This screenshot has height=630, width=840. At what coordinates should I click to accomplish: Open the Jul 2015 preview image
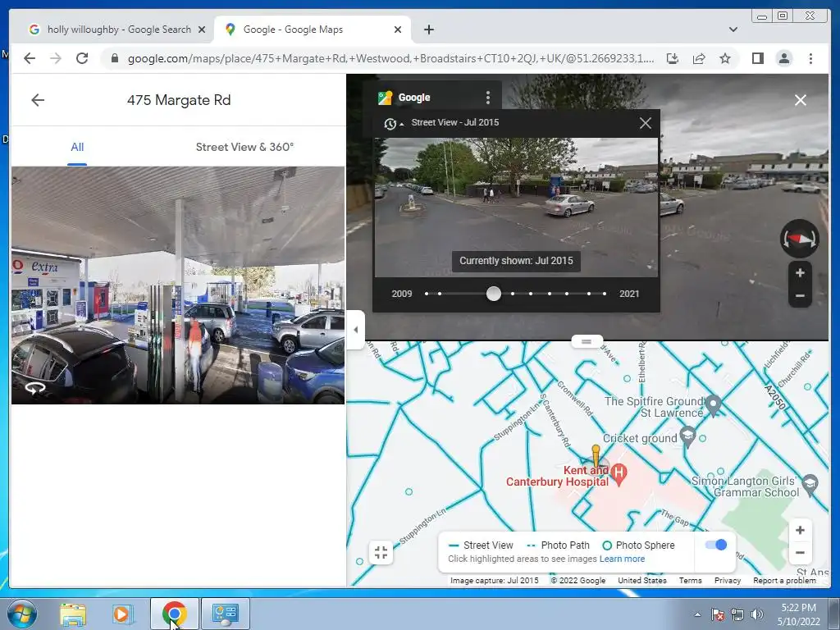516,208
